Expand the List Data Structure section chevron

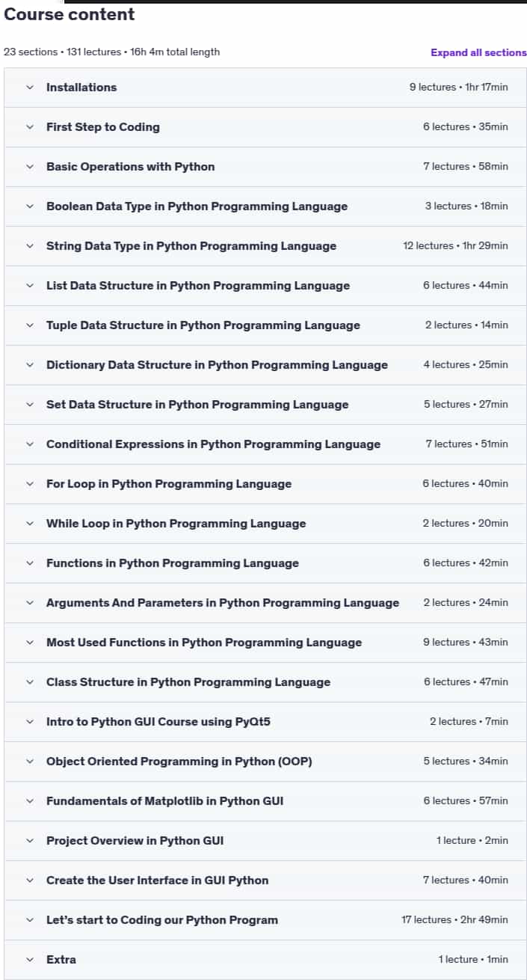(x=30, y=286)
